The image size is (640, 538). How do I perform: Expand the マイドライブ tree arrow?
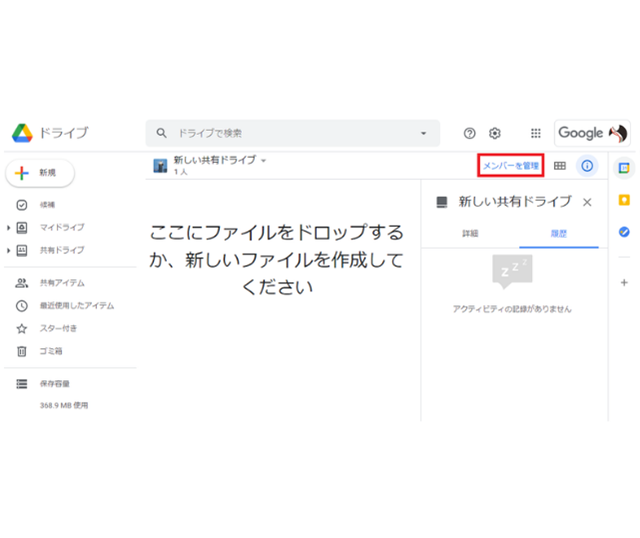[x=9, y=227]
